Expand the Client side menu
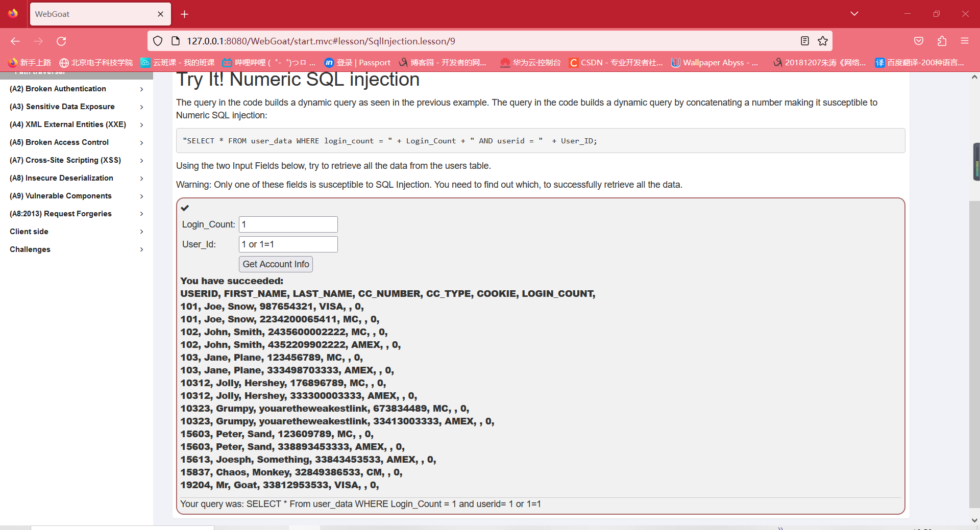This screenshot has height=530, width=980. (x=77, y=232)
